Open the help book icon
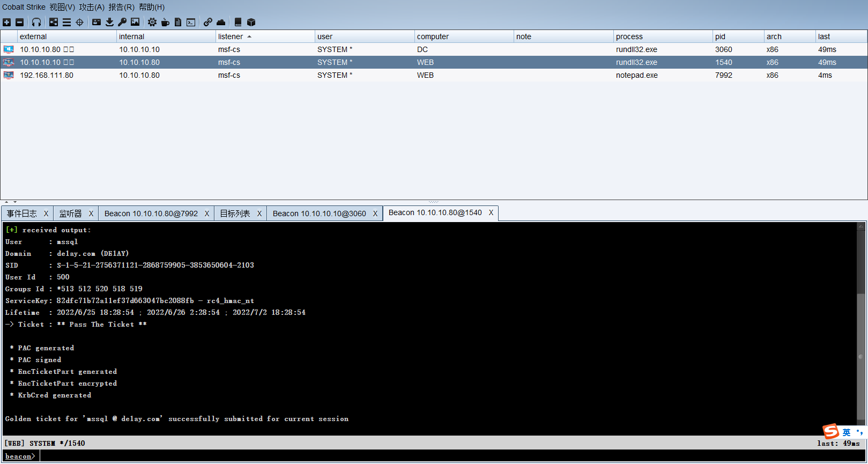 (238, 22)
